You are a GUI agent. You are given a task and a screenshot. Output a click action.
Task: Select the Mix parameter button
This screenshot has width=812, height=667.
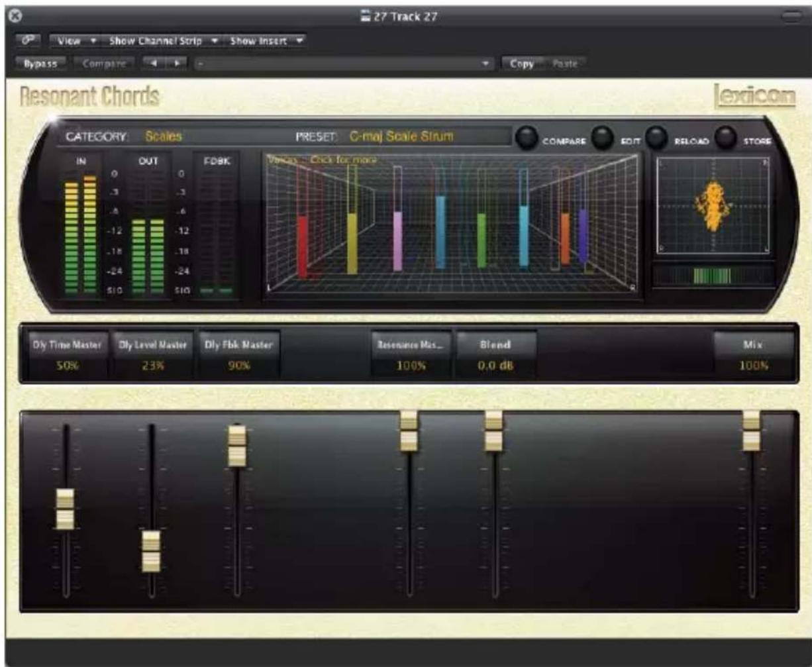(753, 354)
